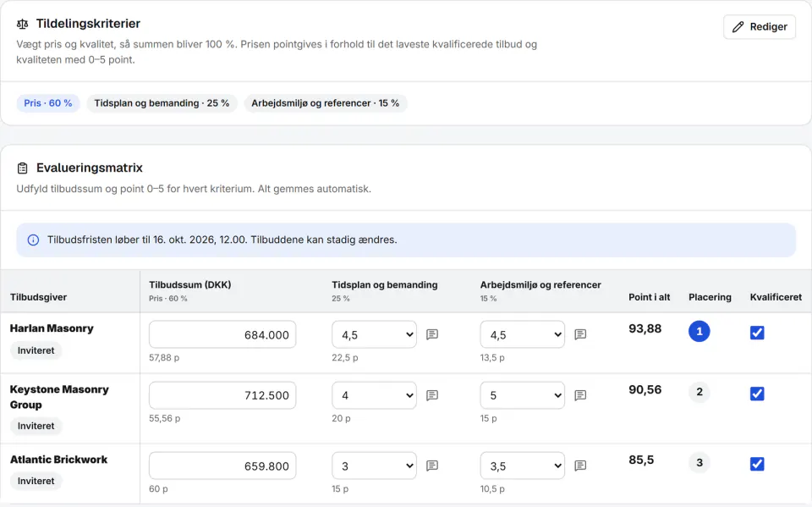Click the Point i alt column header
Image resolution: width=812 pixels, height=507 pixels.
tap(650, 297)
